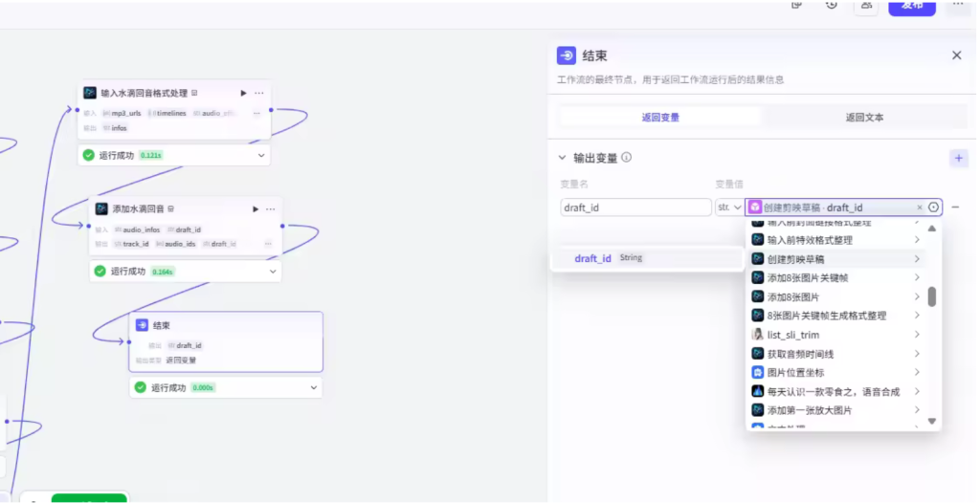Click the variable name field containing draft_id
Screen dimensions: 980x503
tap(635, 208)
